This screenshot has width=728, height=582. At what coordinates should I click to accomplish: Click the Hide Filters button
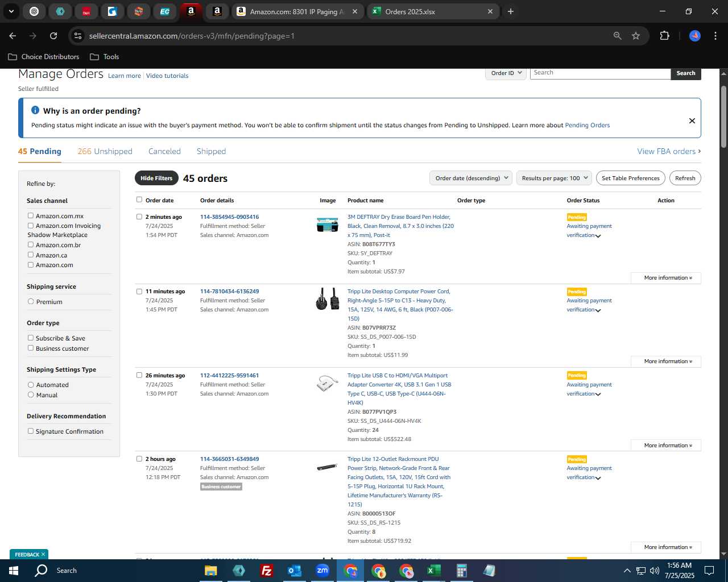click(156, 178)
